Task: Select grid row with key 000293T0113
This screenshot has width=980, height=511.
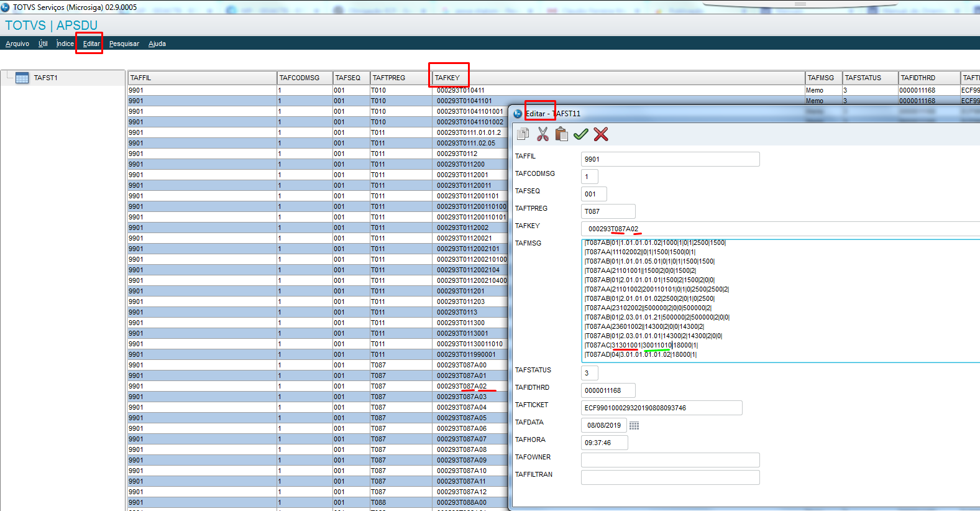Action: (x=318, y=312)
